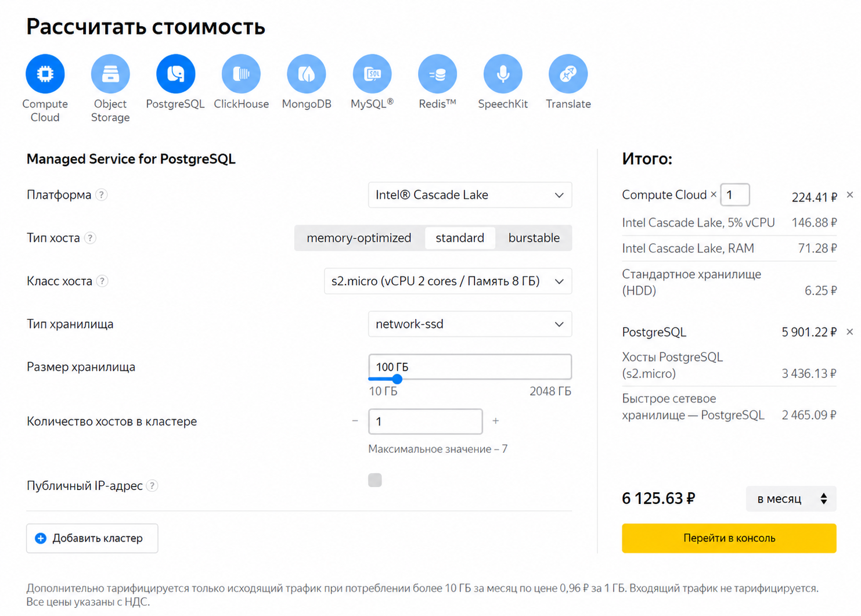Screen dimensions: 861x616
Task: Open help for Публичный IP-адрес
Action: 152,486
